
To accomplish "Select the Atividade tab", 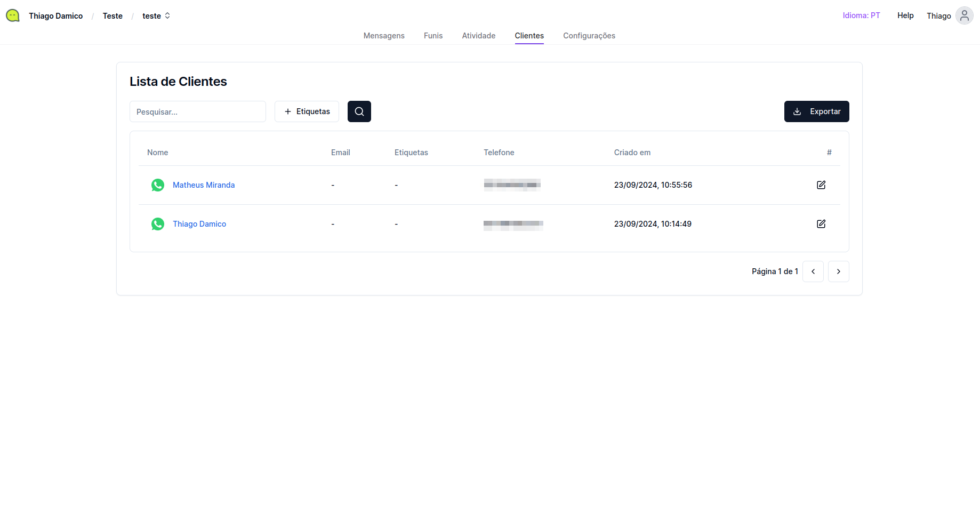I will (x=478, y=36).
